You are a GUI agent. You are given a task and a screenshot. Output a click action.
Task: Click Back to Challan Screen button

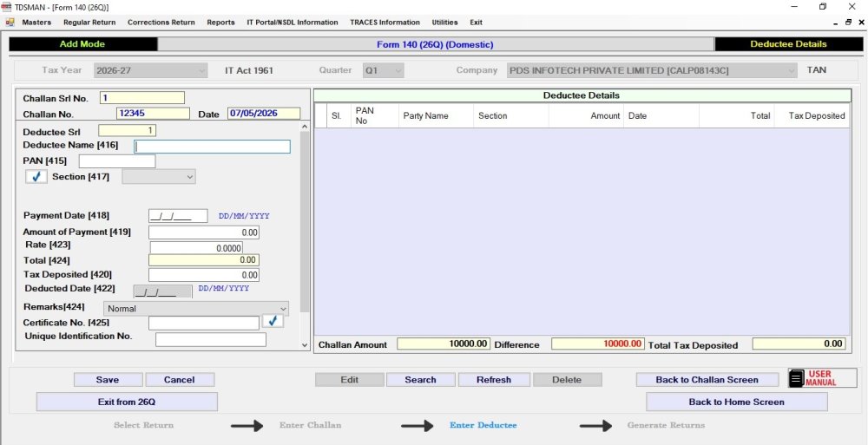point(707,380)
